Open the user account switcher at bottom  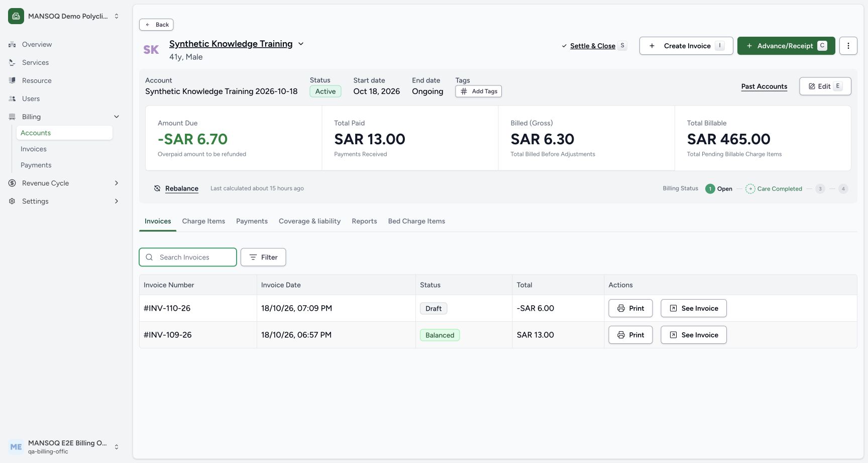click(64, 447)
